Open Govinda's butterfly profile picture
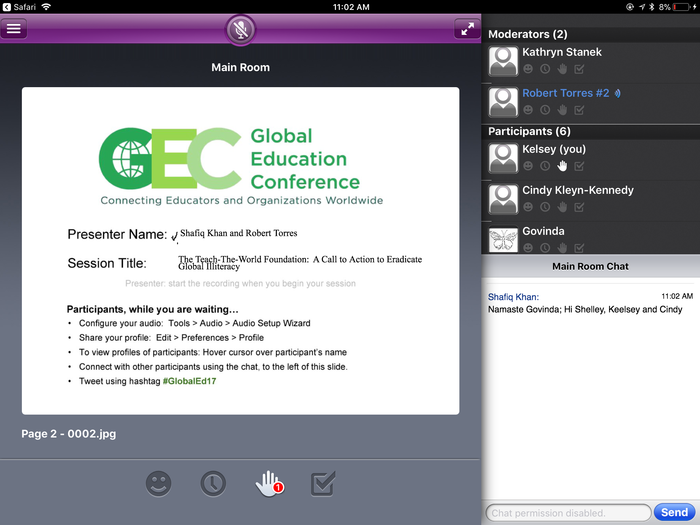The width and height of the screenshot is (700, 525). [x=503, y=240]
